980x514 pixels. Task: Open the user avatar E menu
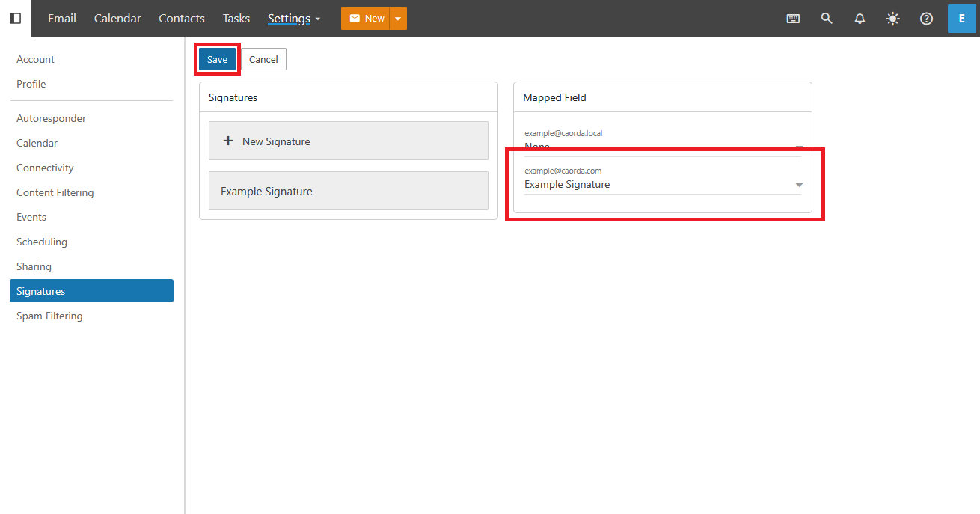point(961,19)
